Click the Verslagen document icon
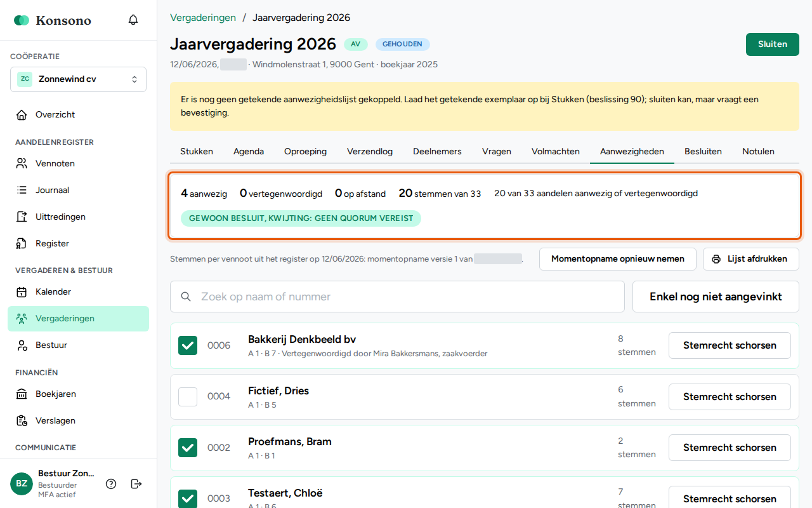 point(22,421)
